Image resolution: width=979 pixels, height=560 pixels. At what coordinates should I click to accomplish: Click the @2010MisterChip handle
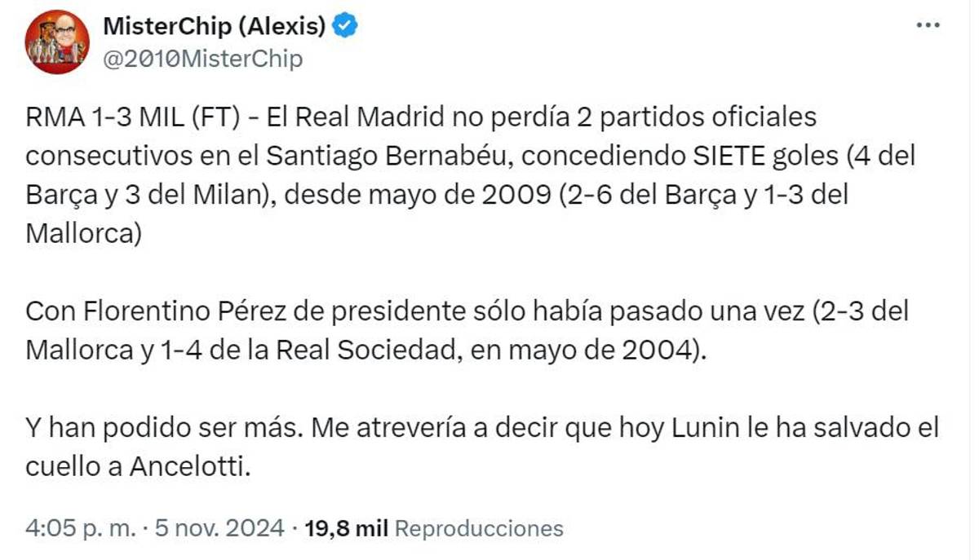click(x=204, y=57)
